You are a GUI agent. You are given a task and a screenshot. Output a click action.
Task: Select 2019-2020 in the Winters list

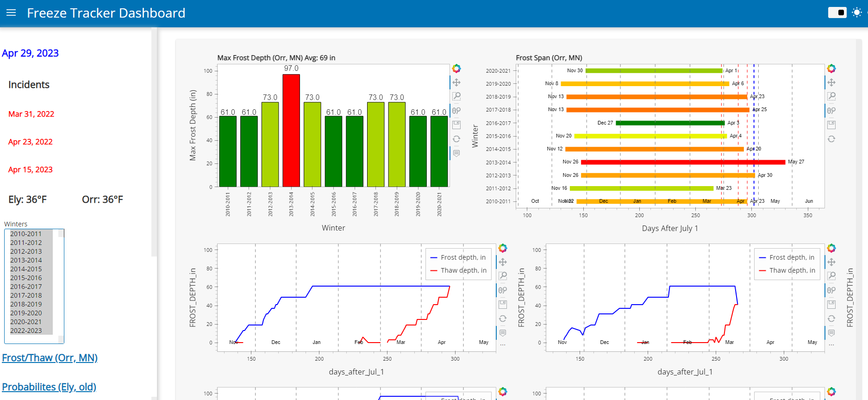click(31, 313)
